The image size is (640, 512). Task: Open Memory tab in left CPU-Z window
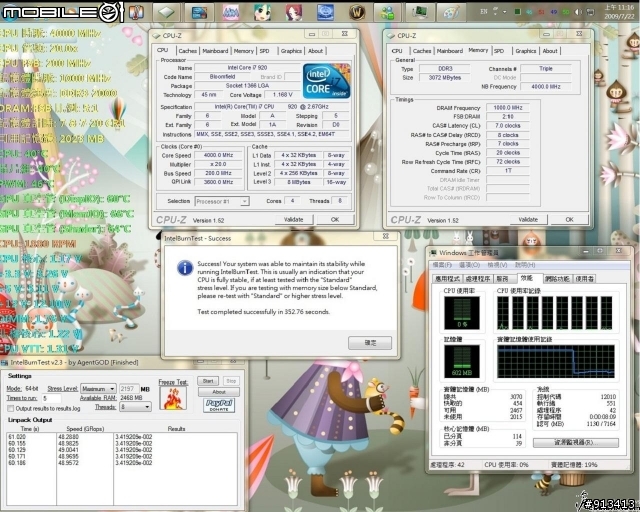244,51
